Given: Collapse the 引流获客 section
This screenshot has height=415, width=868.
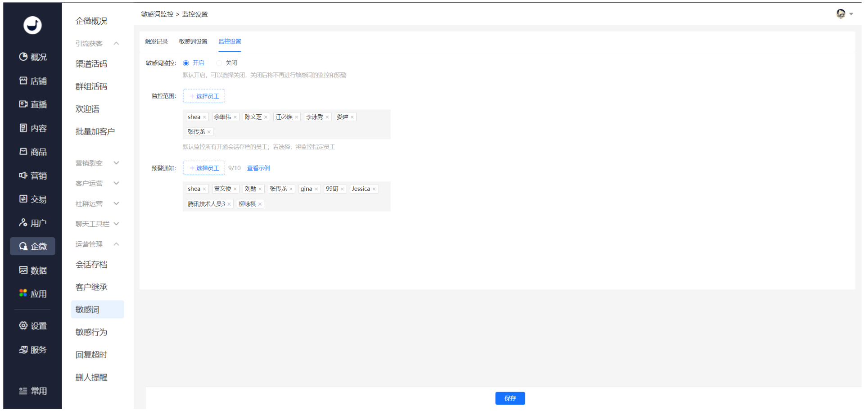Looking at the screenshot, I should (x=116, y=44).
